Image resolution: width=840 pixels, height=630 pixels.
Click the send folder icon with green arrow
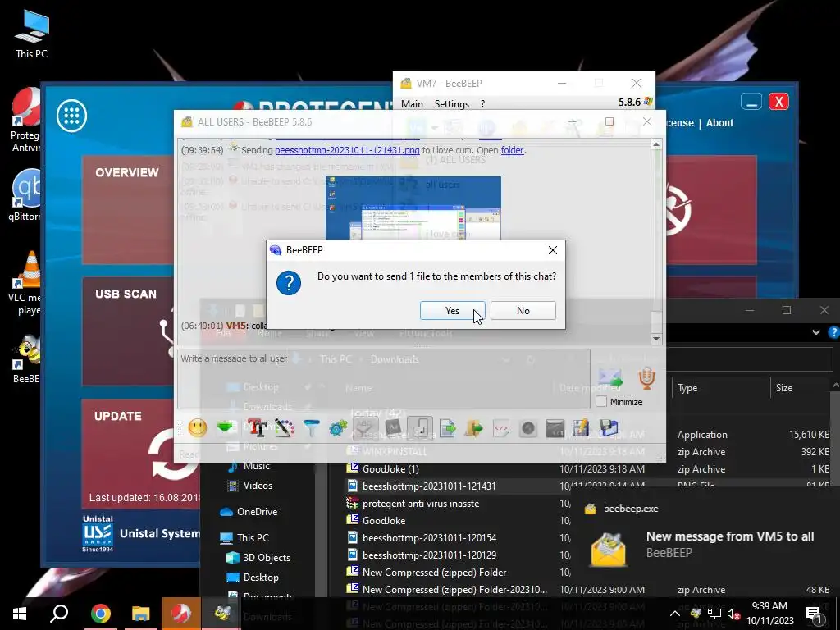[474, 428]
